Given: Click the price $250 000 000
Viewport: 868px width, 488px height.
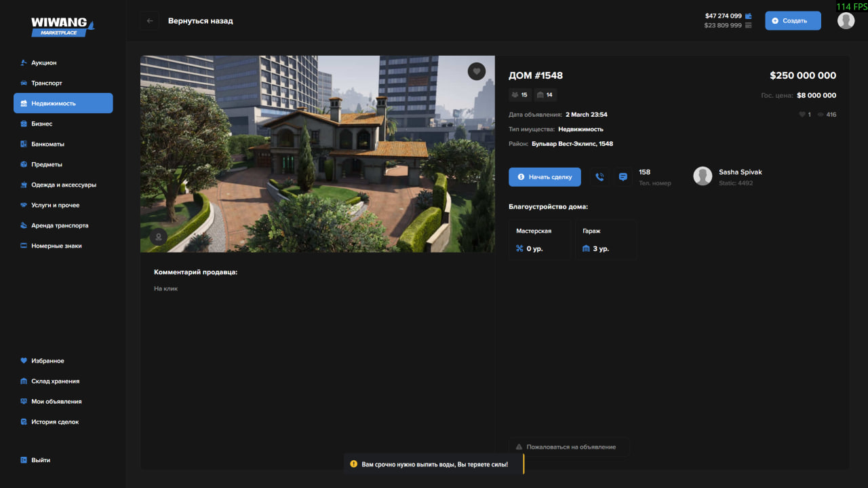Looking at the screenshot, I should click(803, 75).
